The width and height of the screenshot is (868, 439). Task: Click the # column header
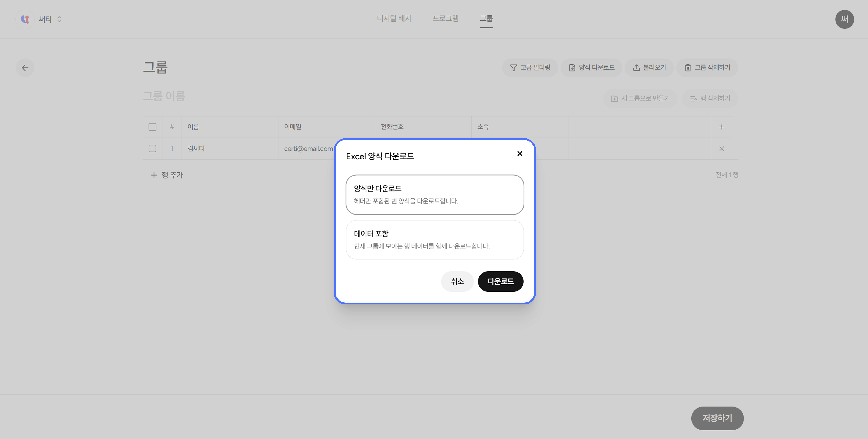(172, 127)
